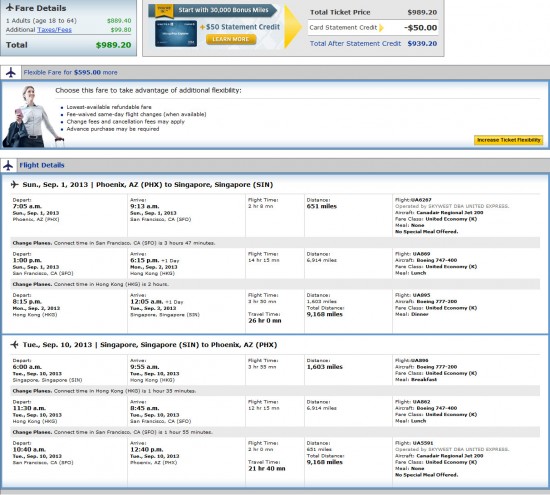Click the 12:40 p.m. arrival time

(x=147, y=450)
